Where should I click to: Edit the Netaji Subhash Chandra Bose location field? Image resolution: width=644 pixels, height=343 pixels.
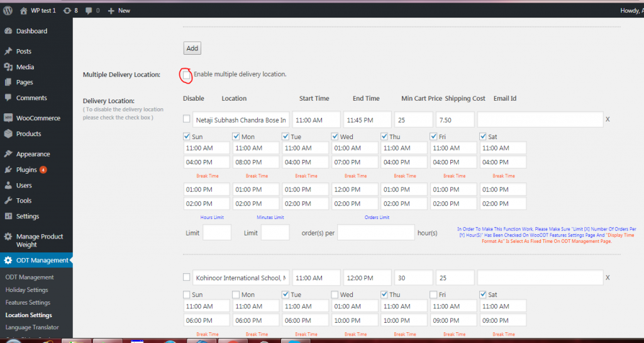241,120
